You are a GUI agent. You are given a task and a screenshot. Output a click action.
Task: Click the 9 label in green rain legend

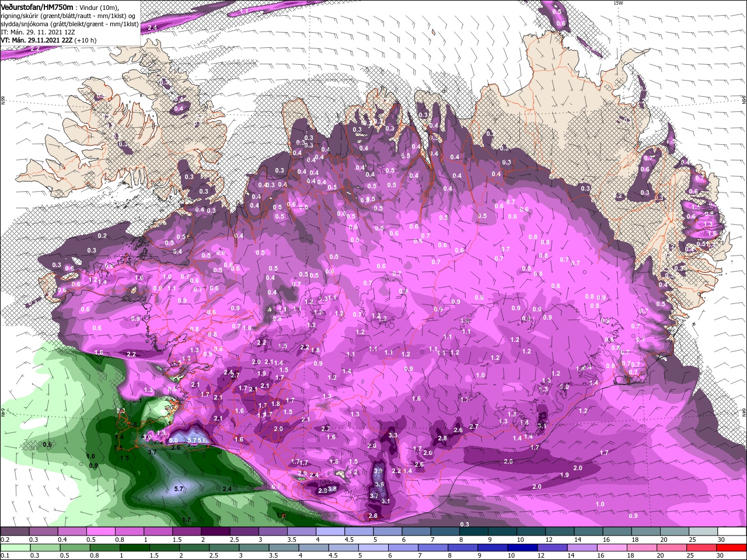[480, 556]
